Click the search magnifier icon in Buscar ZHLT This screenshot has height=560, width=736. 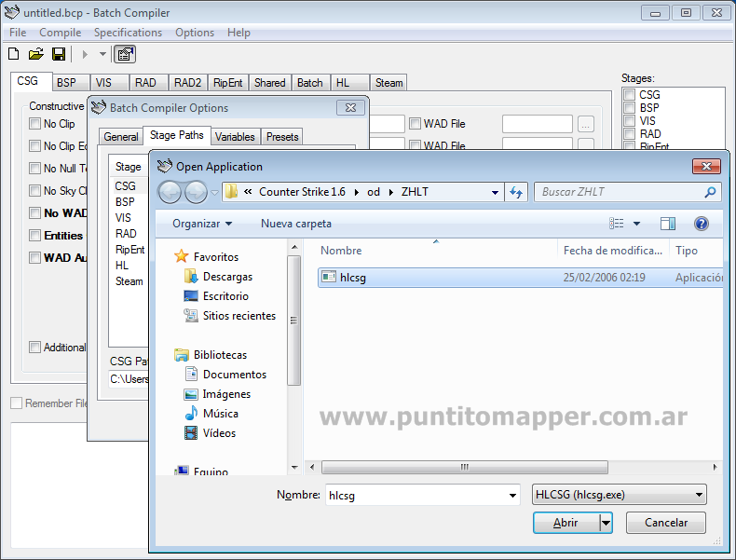(x=710, y=192)
